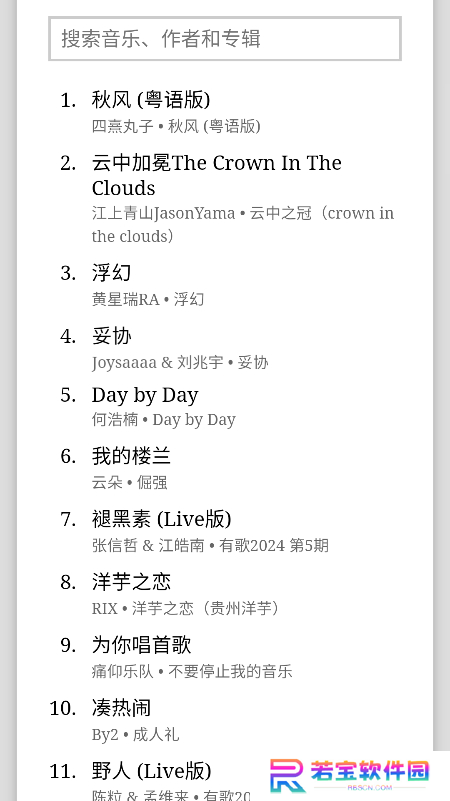Click the 何浩楠 • Day by Day subtitle
This screenshot has width=450, height=801.
(x=164, y=420)
